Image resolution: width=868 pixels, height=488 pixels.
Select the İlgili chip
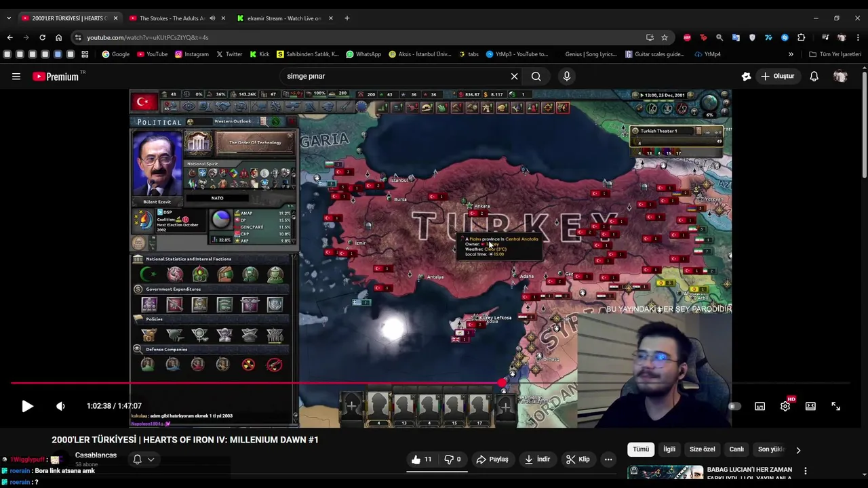(669, 449)
